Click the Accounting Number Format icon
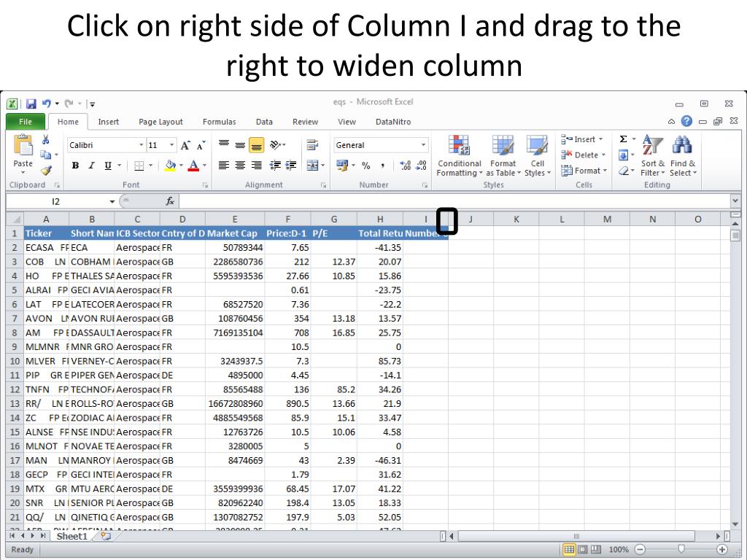747x560 pixels. (x=342, y=166)
